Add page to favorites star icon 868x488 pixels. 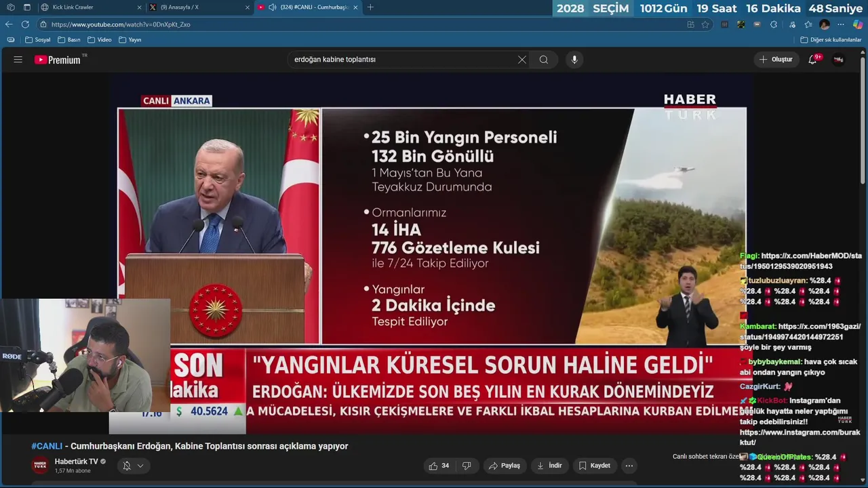(705, 24)
